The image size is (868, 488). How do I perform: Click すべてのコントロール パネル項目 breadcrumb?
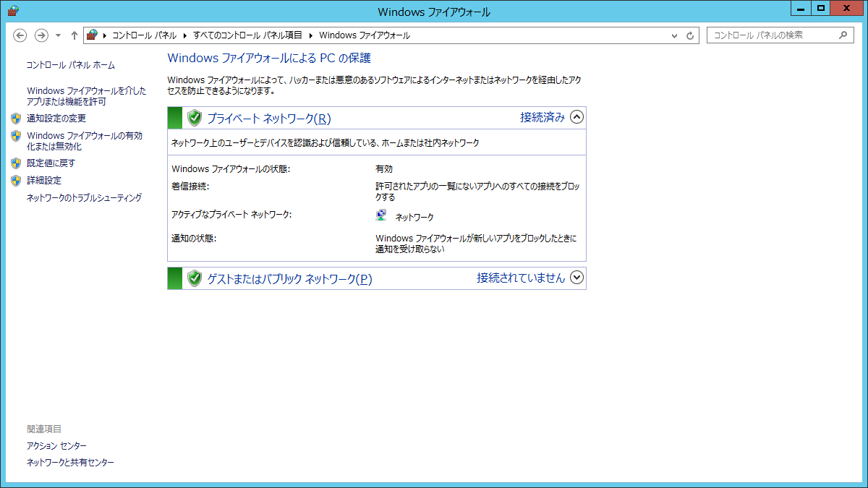(x=247, y=35)
